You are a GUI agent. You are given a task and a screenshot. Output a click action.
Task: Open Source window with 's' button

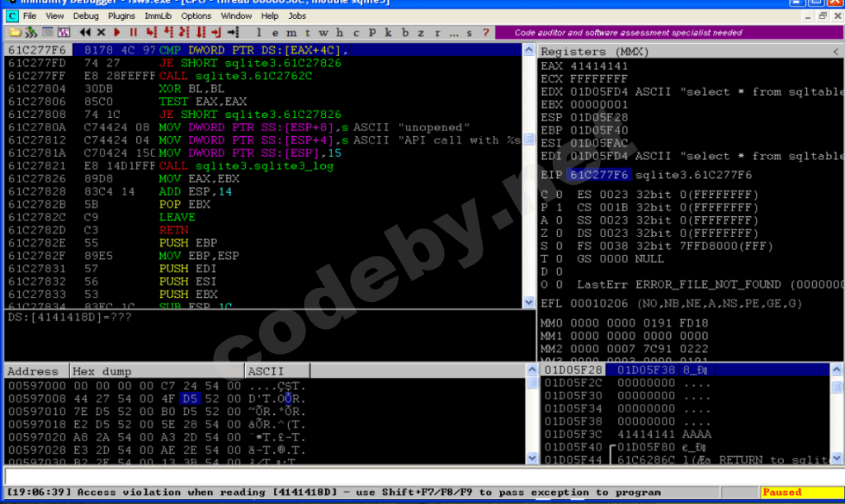tap(470, 33)
